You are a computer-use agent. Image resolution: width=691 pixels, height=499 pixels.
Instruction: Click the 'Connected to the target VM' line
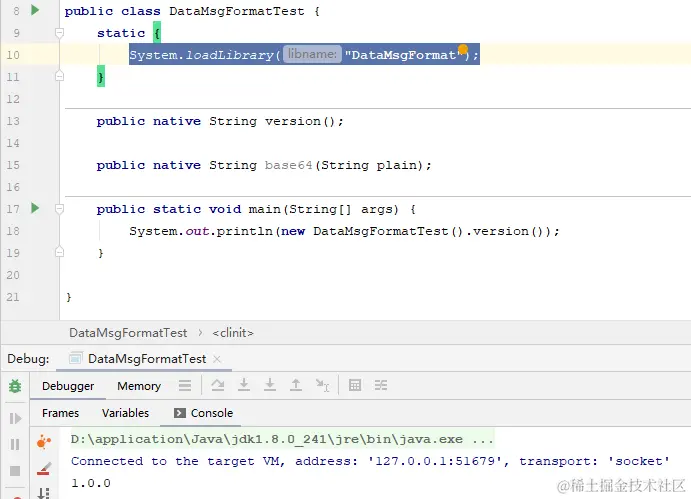point(370,461)
